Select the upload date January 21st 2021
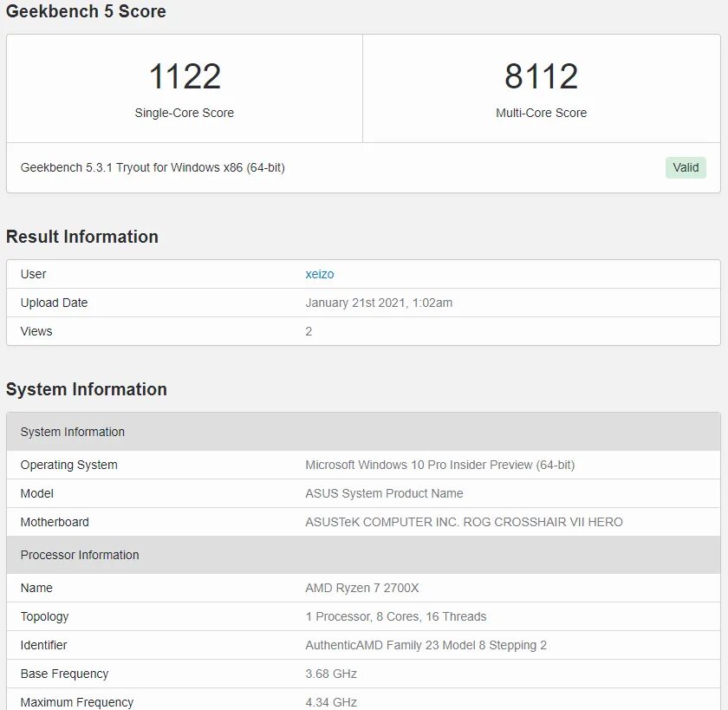 [x=379, y=303]
